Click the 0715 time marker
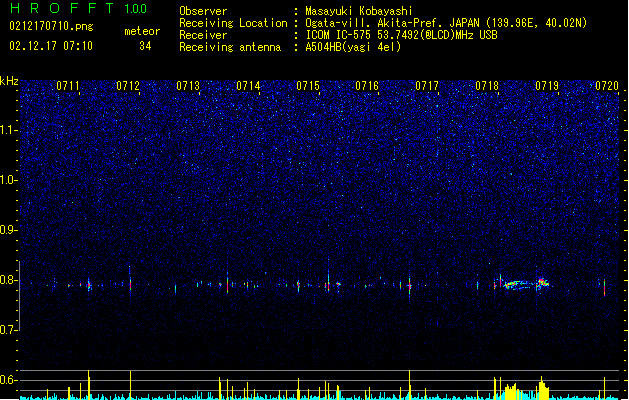 [308, 86]
